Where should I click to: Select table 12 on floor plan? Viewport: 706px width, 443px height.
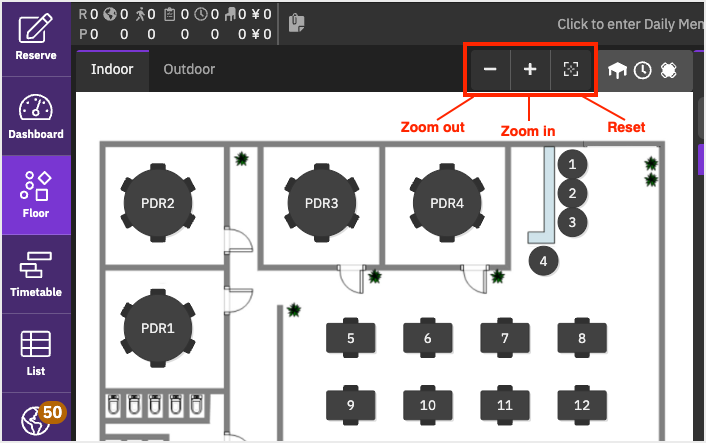tap(582, 405)
